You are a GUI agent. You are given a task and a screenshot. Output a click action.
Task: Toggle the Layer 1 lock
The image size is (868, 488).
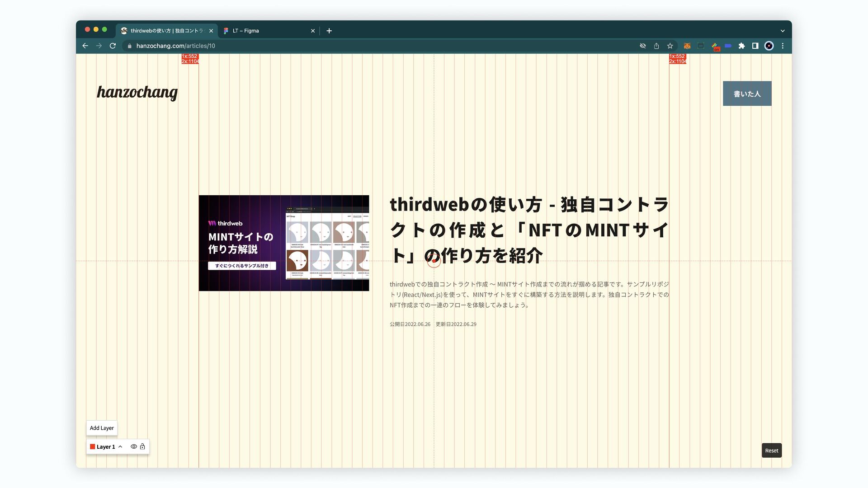click(x=142, y=446)
